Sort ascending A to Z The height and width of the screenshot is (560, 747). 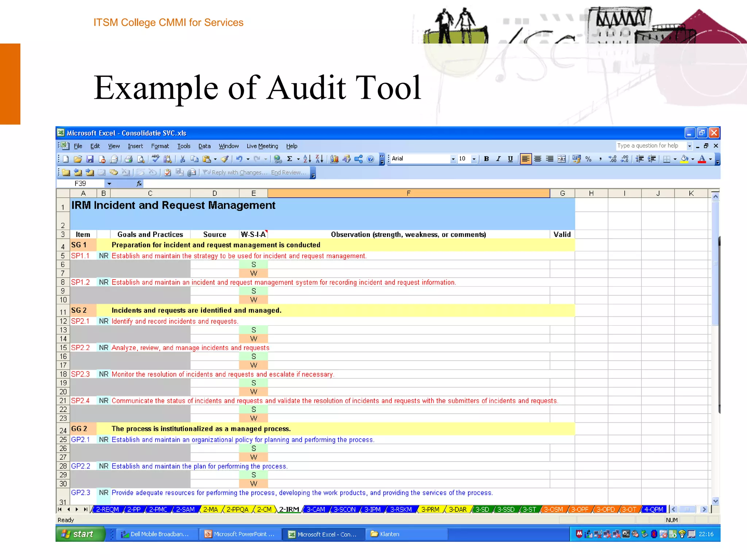pyautogui.click(x=307, y=159)
